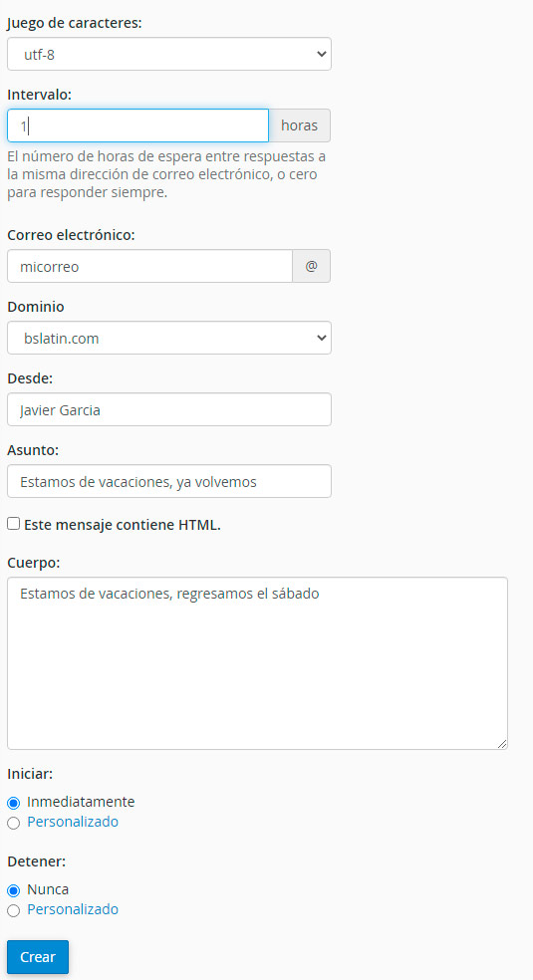This screenshot has width=533, height=980.
Task: Click inside the Cuerpo message body textarea
Action: [x=257, y=663]
